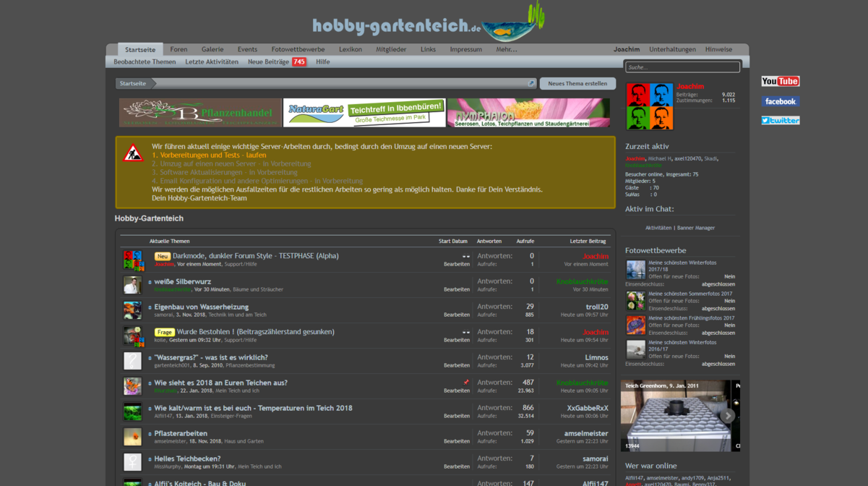Open Winterfotos 2017/18 contest thumbnail
Screen dimensions: 868x486
tap(635, 270)
